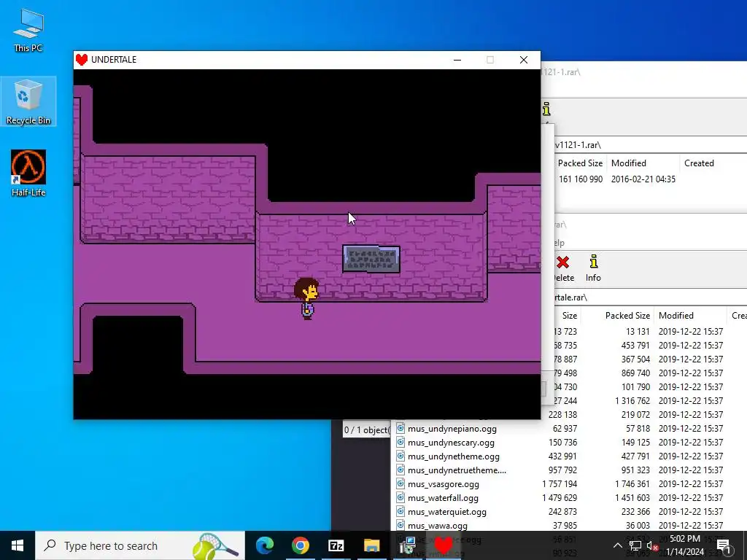The height and width of the screenshot is (560, 747).
Task: Click the 2016-02-21 04:35 modified date
Action: click(x=643, y=179)
